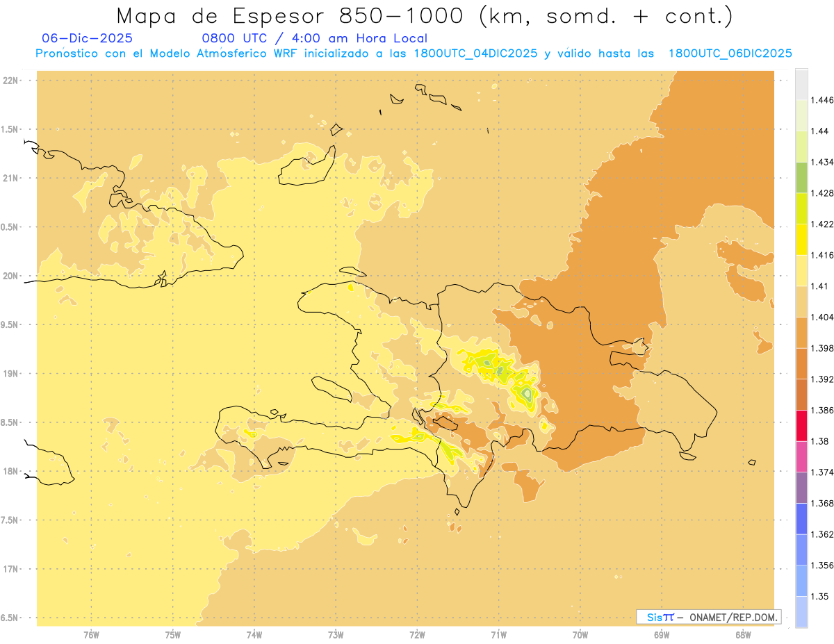Click the '18N' latitude label
The image size is (834, 644).
pos(12,472)
